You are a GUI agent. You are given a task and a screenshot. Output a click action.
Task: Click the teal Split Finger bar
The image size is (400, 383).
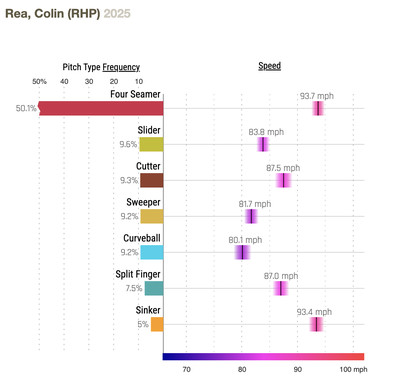[x=154, y=288]
